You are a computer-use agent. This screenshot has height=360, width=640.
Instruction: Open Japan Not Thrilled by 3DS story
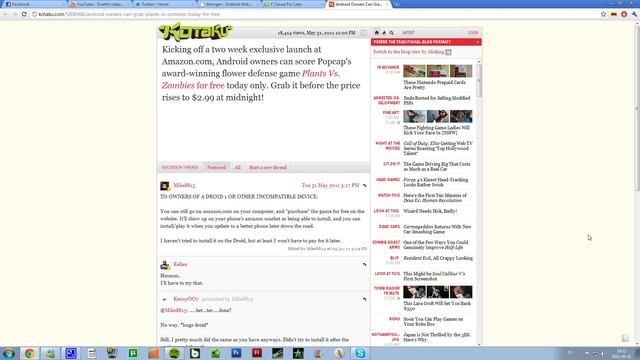point(437,337)
